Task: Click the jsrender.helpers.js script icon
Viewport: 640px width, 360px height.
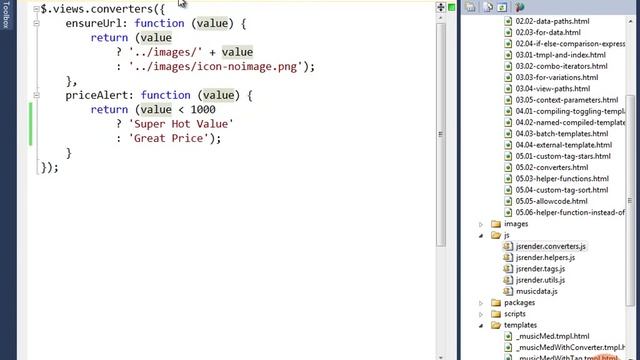Action: [508, 258]
